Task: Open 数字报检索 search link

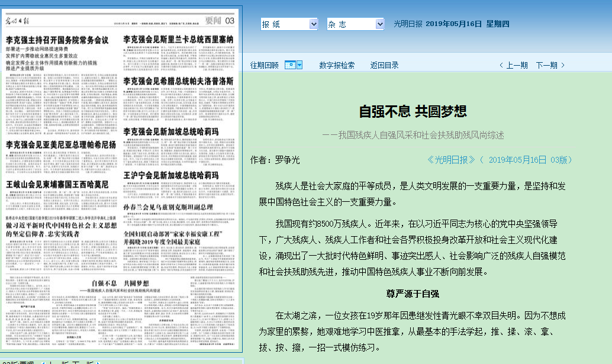Action: click(337, 66)
